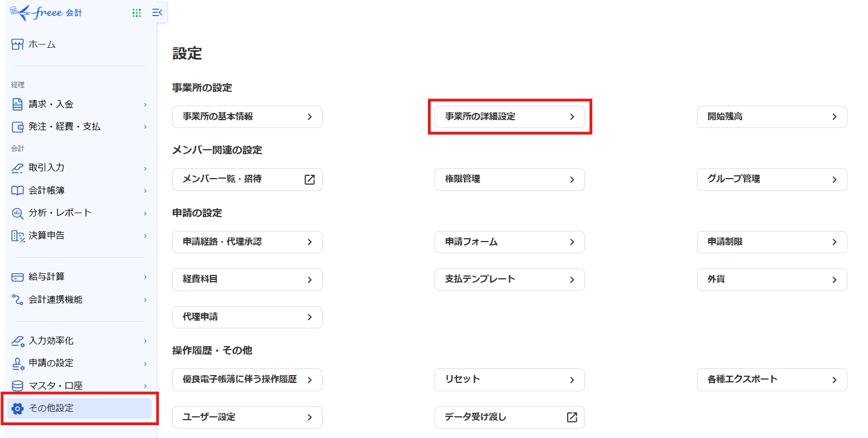Expand the 取引入力 sidebar submenu chevron

tap(145, 168)
